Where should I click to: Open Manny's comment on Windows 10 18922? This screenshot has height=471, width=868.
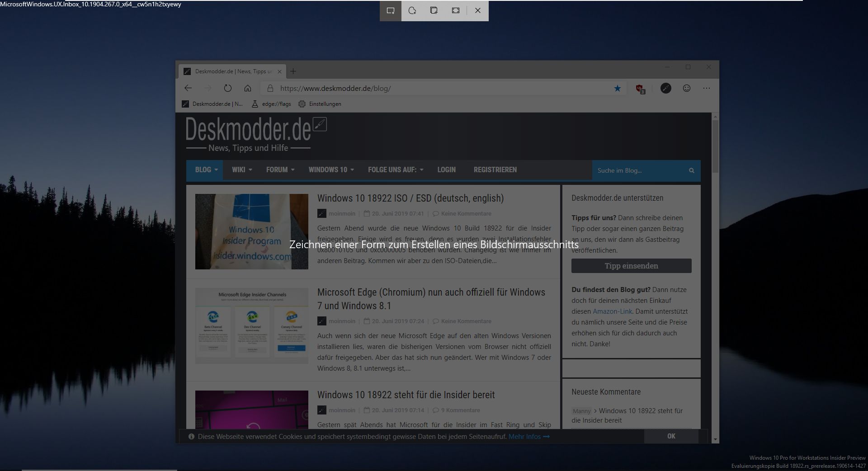pyautogui.click(x=627, y=415)
